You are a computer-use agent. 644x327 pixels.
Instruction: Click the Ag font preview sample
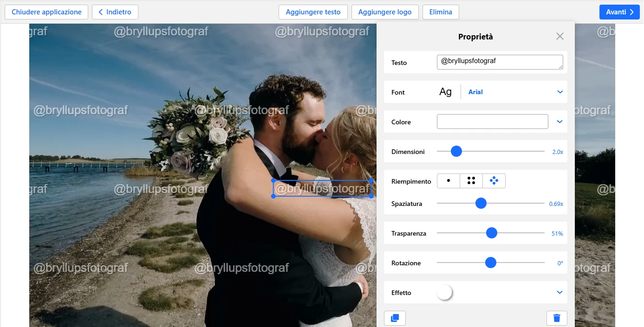(x=445, y=91)
